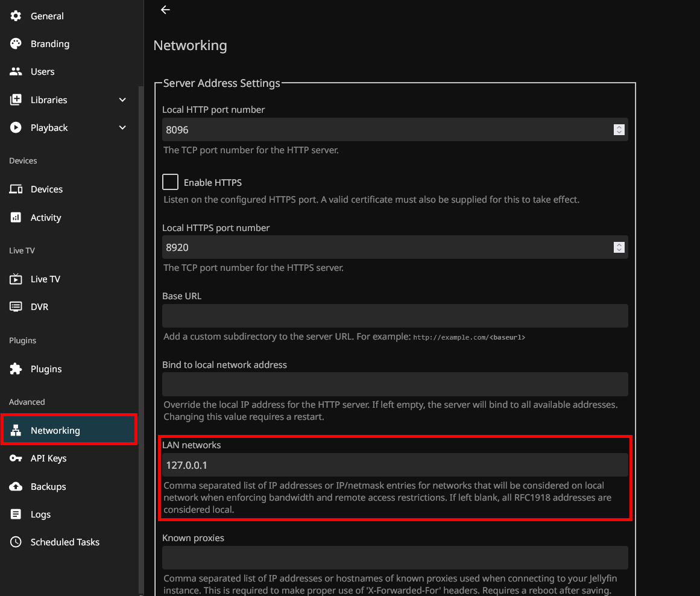Image resolution: width=700 pixels, height=596 pixels.
Task: Open the Plugins puzzle icon
Action: coord(16,369)
